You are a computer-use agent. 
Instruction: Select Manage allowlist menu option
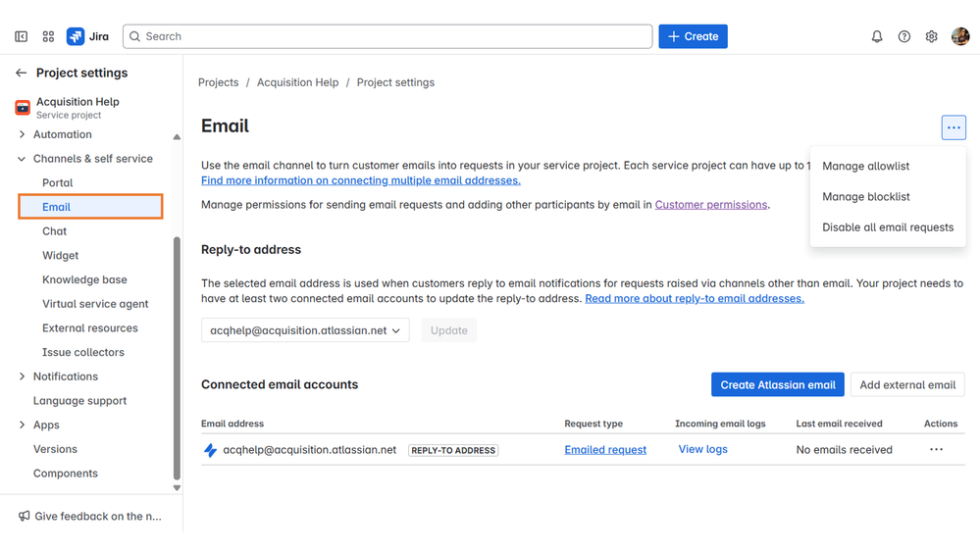click(x=865, y=166)
